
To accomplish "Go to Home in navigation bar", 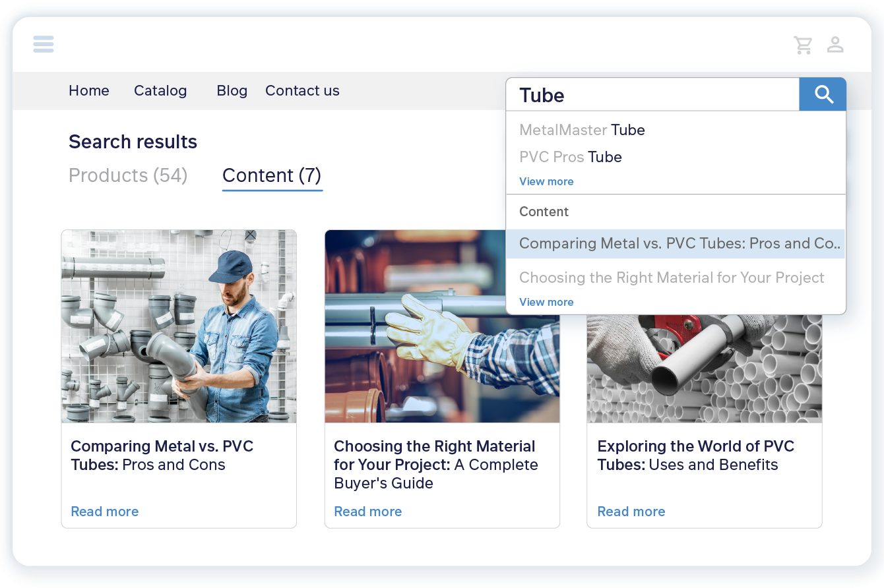I will [x=89, y=91].
